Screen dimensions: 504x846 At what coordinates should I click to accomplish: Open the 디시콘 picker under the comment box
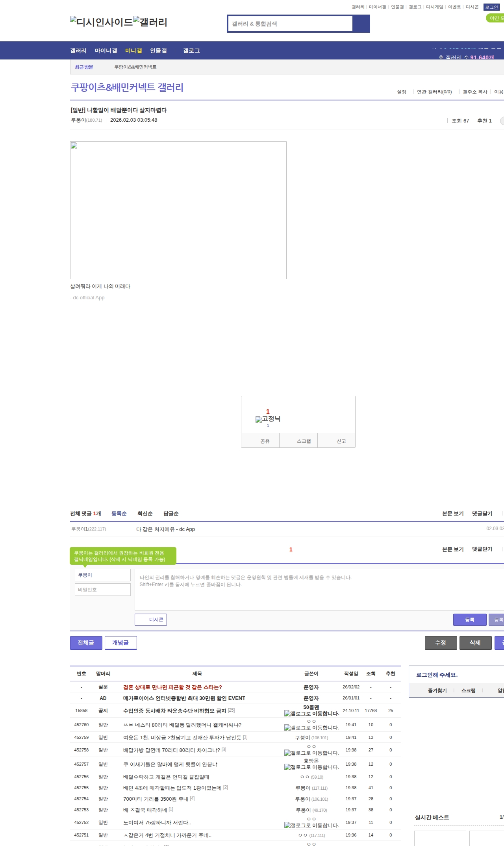pyautogui.click(x=151, y=620)
